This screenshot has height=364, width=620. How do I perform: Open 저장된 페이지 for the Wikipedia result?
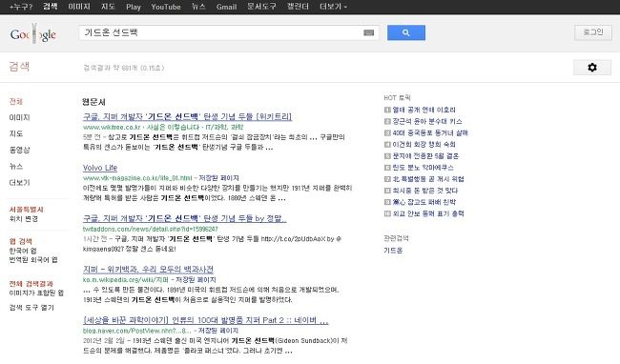[196, 280]
